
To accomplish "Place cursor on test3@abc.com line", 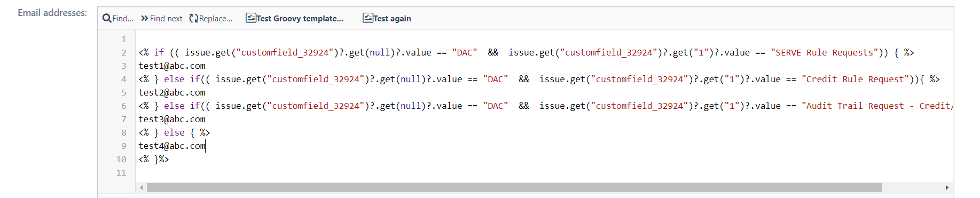I will point(172,119).
